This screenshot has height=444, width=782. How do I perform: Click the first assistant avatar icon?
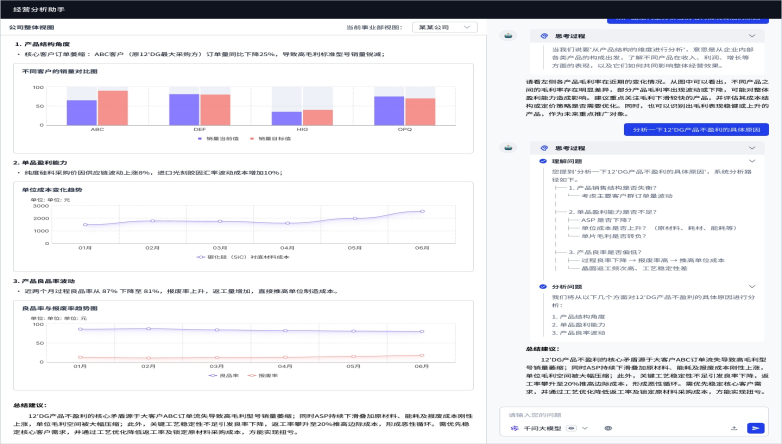click(508, 35)
